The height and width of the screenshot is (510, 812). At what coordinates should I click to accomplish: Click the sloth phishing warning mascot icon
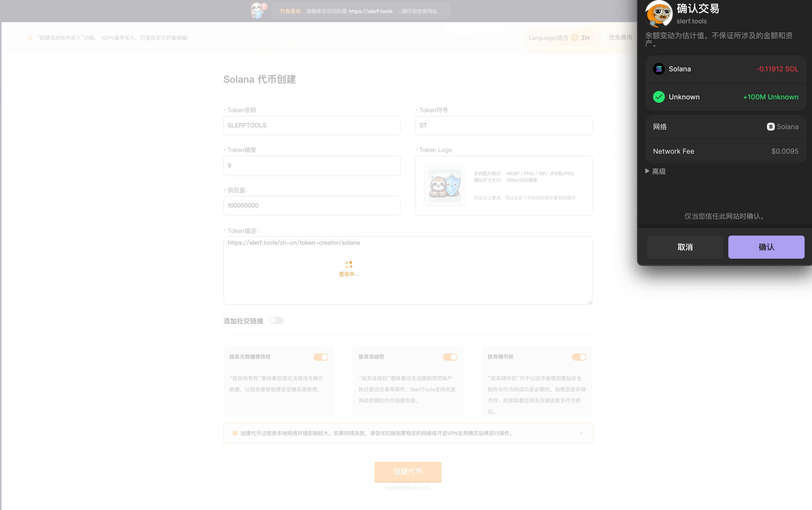point(258,10)
